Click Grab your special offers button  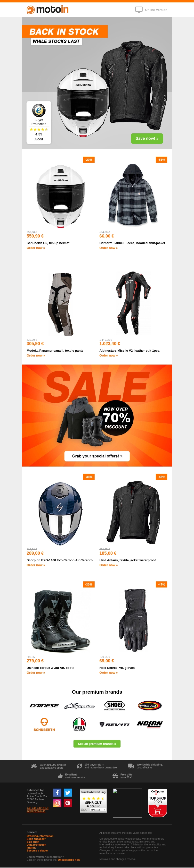pyautogui.click(x=97, y=456)
